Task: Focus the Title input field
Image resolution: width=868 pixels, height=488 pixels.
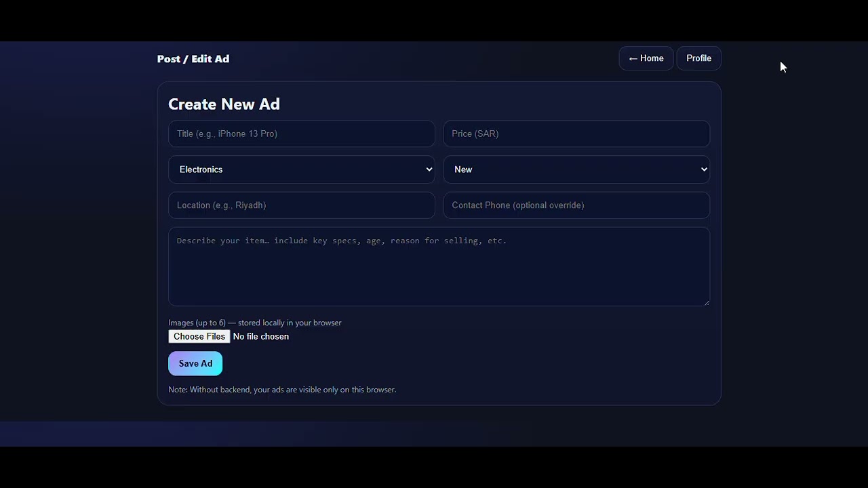Action: 302,134
